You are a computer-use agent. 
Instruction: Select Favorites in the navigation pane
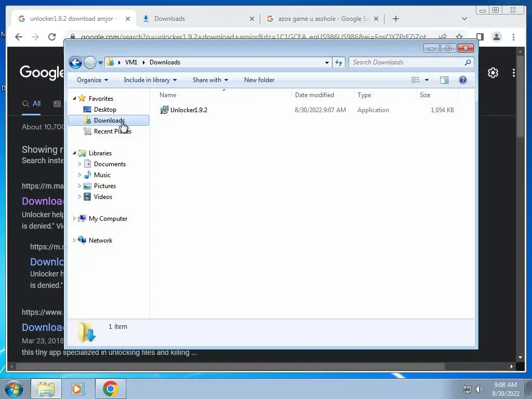101,99
